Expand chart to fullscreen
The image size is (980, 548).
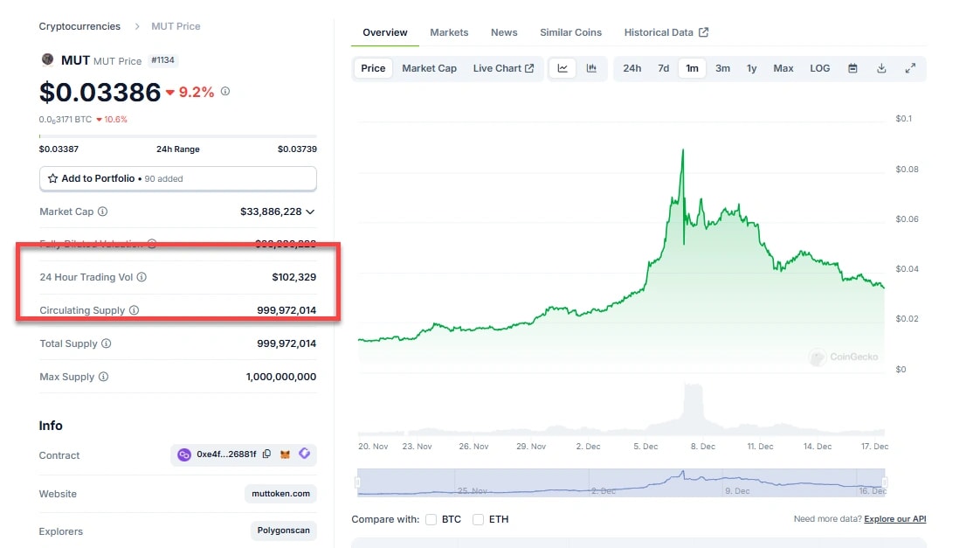910,68
